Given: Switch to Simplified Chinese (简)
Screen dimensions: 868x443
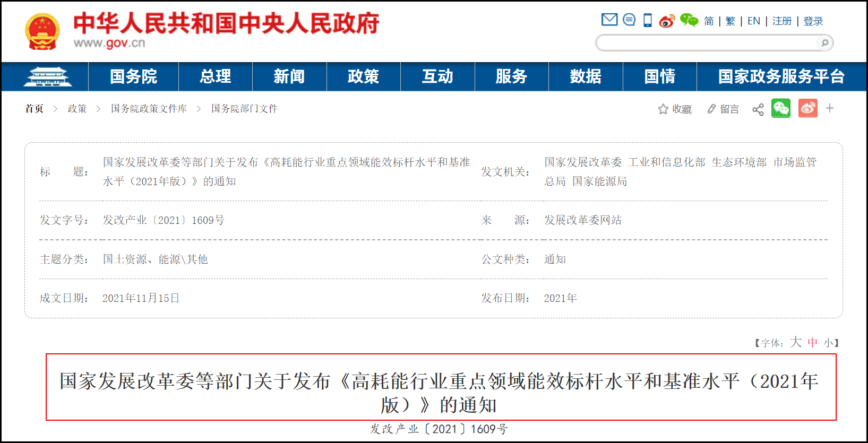Looking at the screenshot, I should point(709,21).
